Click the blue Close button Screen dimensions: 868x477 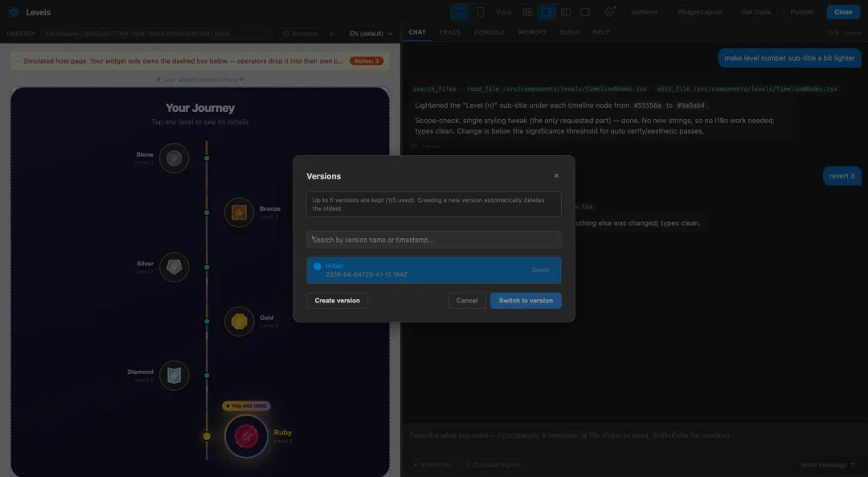coord(843,11)
